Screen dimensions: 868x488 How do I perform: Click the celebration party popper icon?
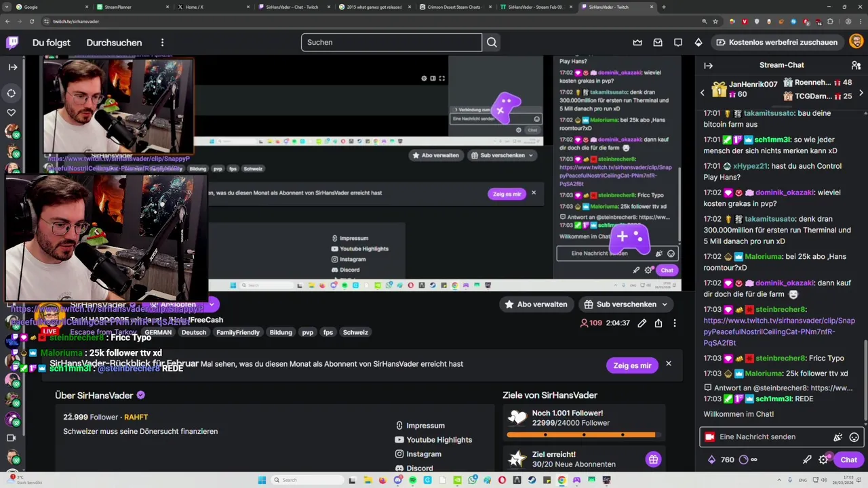point(838,437)
